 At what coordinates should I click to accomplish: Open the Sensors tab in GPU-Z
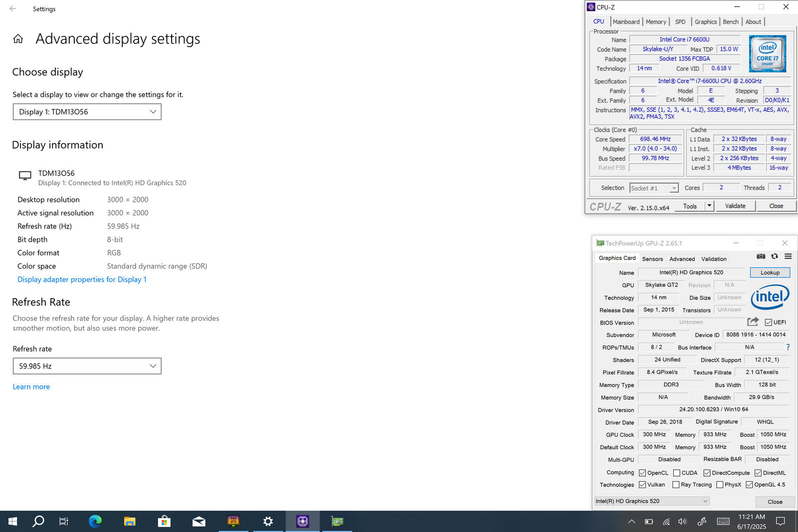(x=652, y=259)
